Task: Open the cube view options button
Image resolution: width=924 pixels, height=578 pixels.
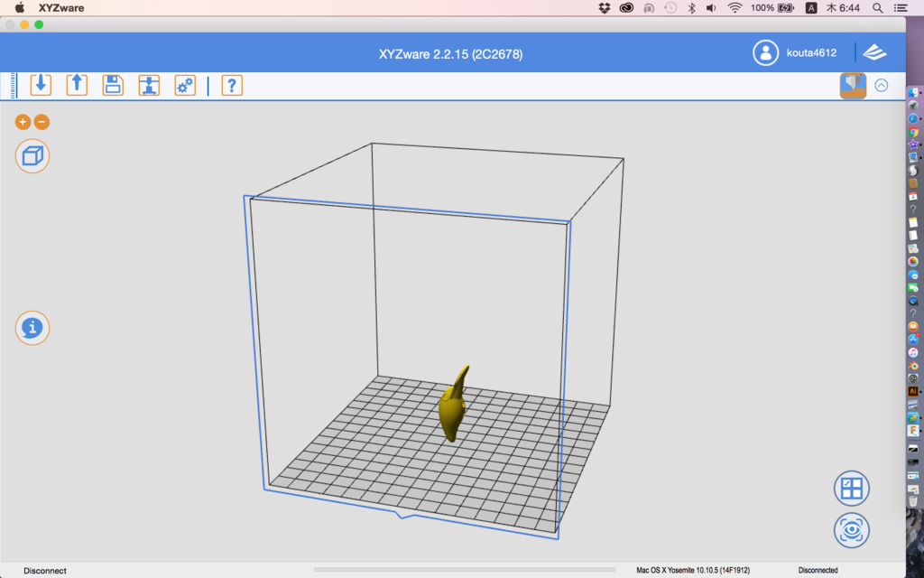Action: click(32, 156)
